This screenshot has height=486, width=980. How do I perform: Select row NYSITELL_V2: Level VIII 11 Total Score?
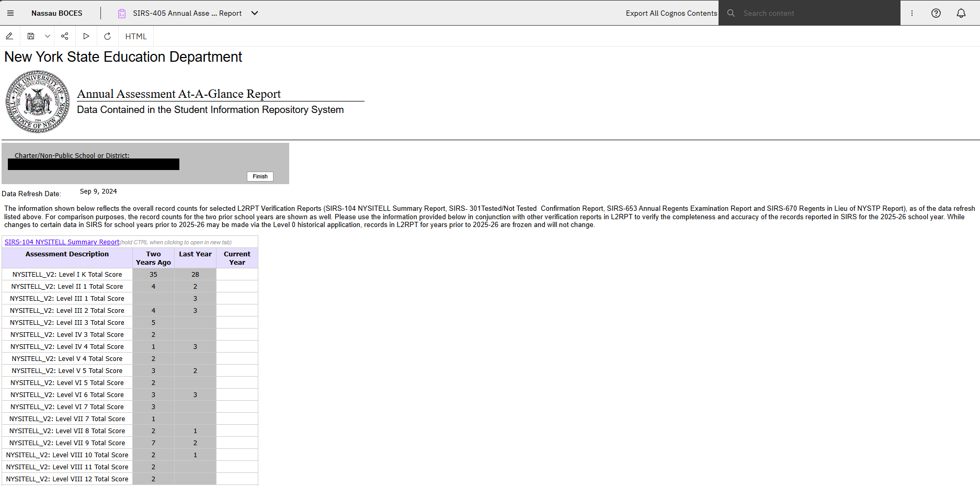point(130,467)
